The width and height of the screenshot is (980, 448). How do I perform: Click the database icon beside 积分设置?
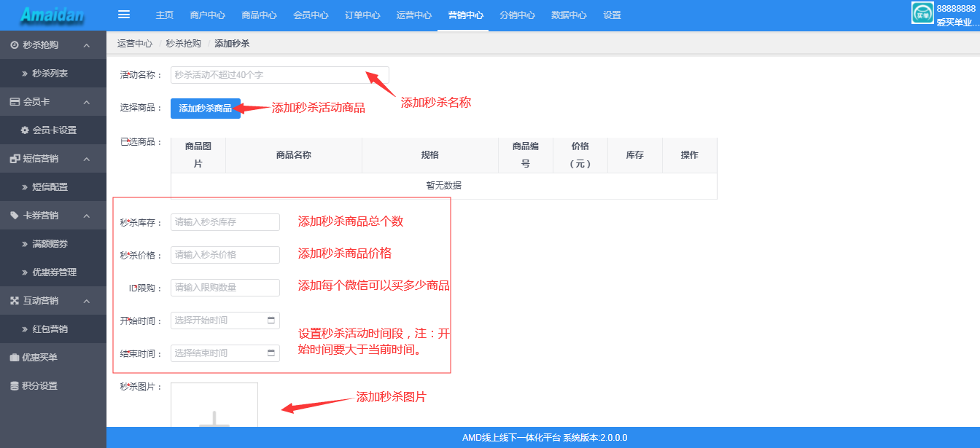tap(15, 386)
